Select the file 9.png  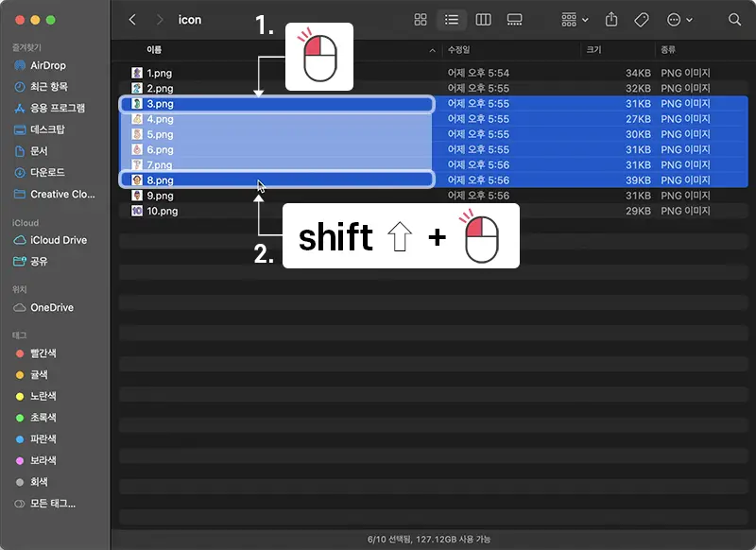click(x=158, y=195)
